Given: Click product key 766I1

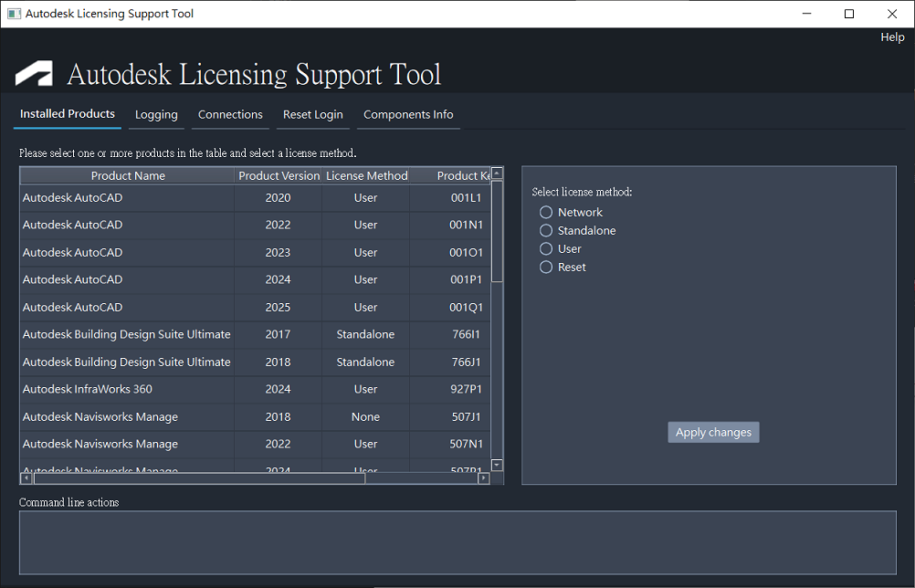Looking at the screenshot, I should click(466, 334).
